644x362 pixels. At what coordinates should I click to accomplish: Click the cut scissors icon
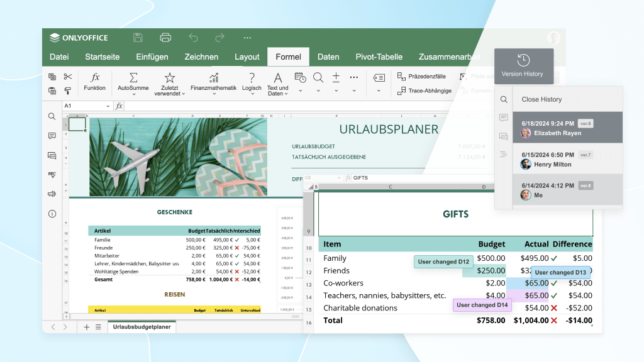point(68,77)
